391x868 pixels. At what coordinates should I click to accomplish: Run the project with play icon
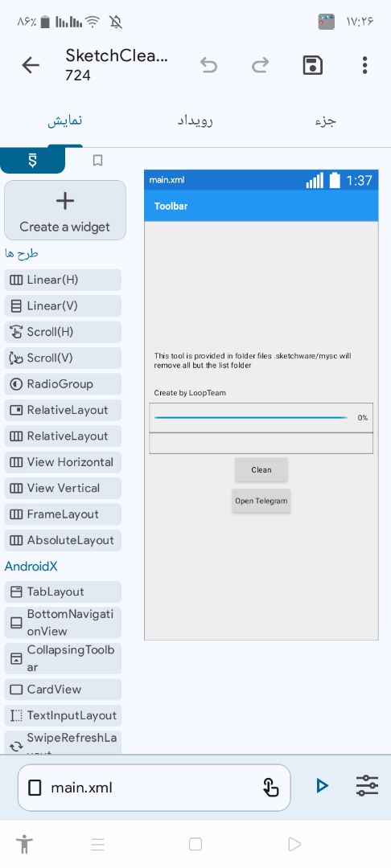[322, 785]
